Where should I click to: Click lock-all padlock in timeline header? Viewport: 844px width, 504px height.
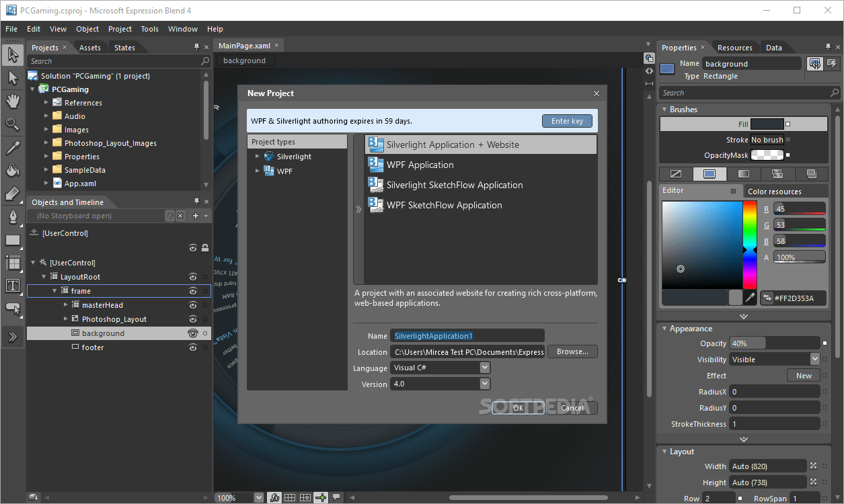(205, 248)
